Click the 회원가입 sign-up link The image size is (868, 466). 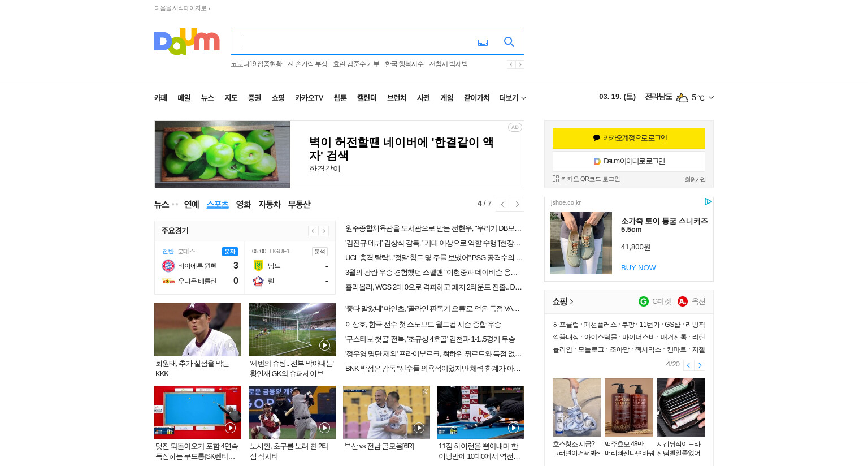pos(695,180)
